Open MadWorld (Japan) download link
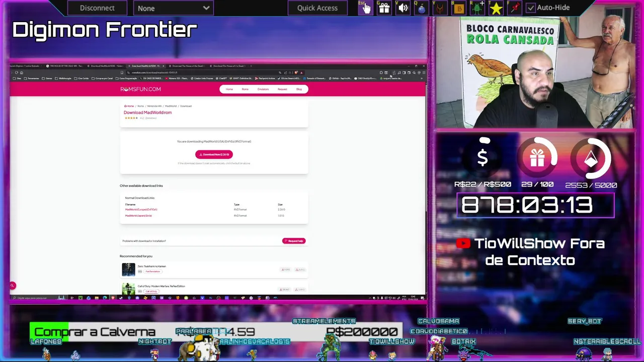This screenshot has width=644, height=362. click(x=138, y=216)
